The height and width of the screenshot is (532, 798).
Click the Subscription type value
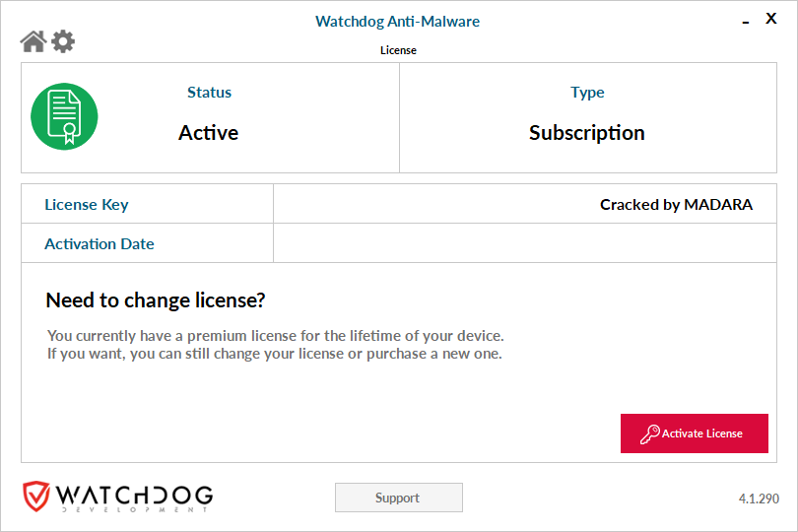pos(587,133)
